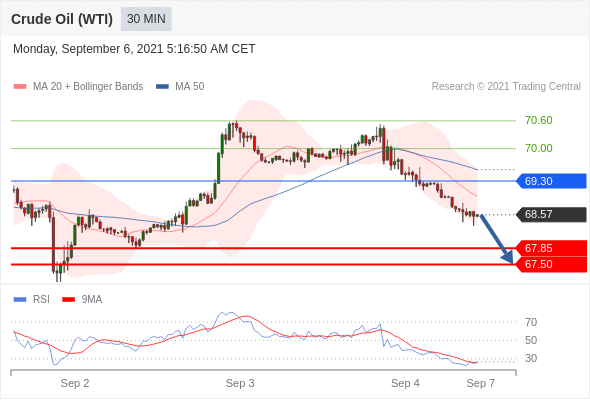Click the blue RSI legend swatch
The image size is (590, 400).
pyautogui.click(x=20, y=300)
